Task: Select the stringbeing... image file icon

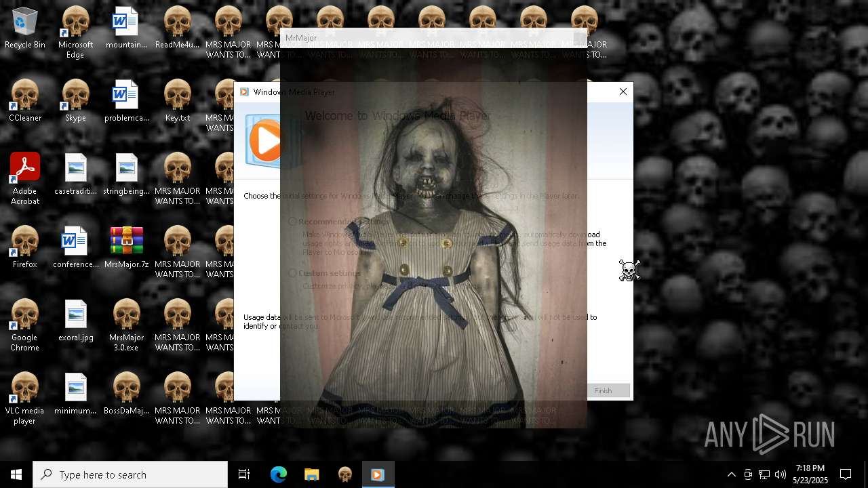Action: (126, 175)
